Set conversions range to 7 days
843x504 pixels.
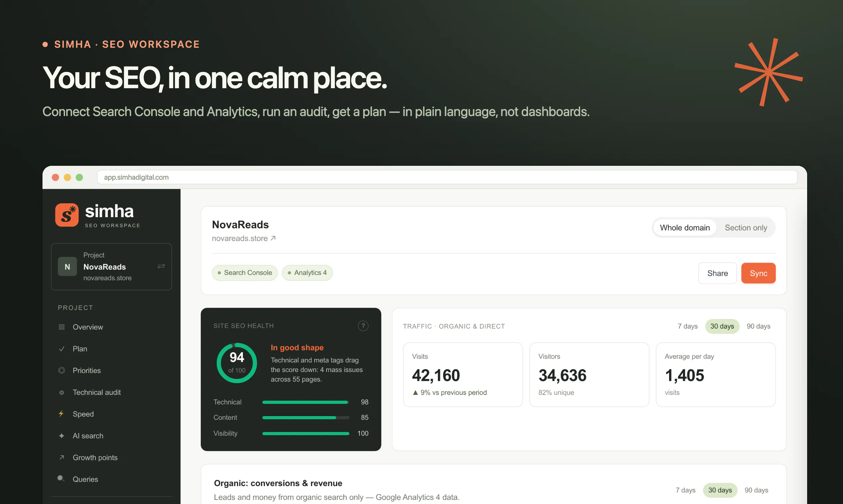pyautogui.click(x=685, y=490)
